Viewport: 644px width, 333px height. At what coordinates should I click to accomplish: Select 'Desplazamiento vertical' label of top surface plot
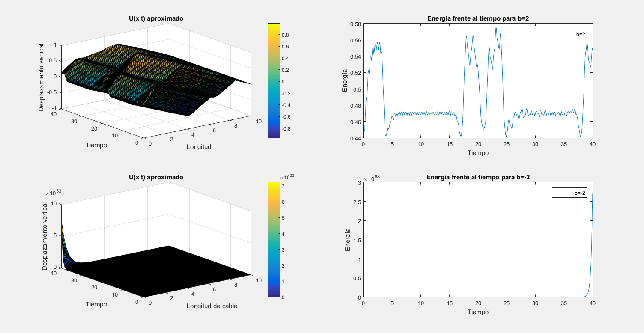point(42,77)
